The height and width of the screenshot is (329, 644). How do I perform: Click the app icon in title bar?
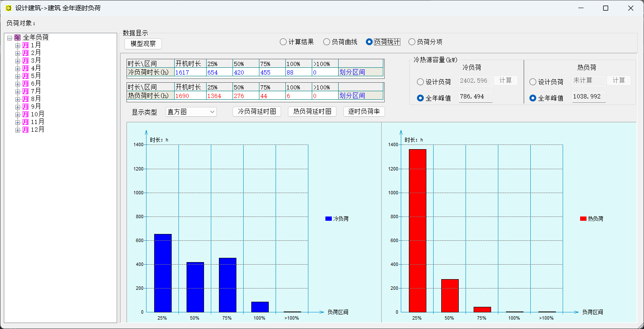9,8
